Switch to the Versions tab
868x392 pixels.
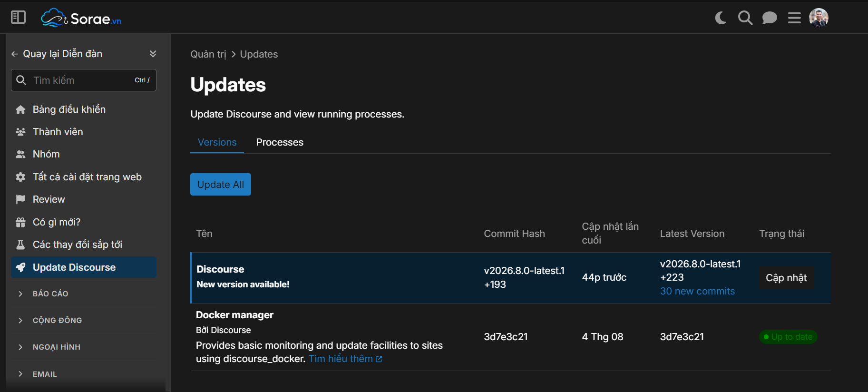click(x=217, y=142)
